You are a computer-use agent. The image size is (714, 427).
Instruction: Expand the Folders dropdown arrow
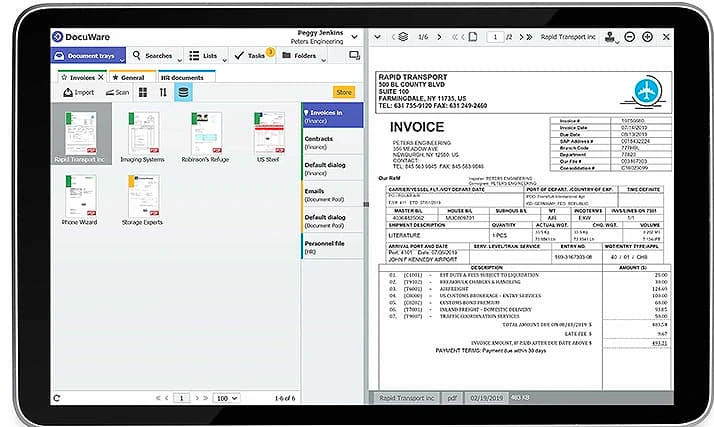(323, 60)
